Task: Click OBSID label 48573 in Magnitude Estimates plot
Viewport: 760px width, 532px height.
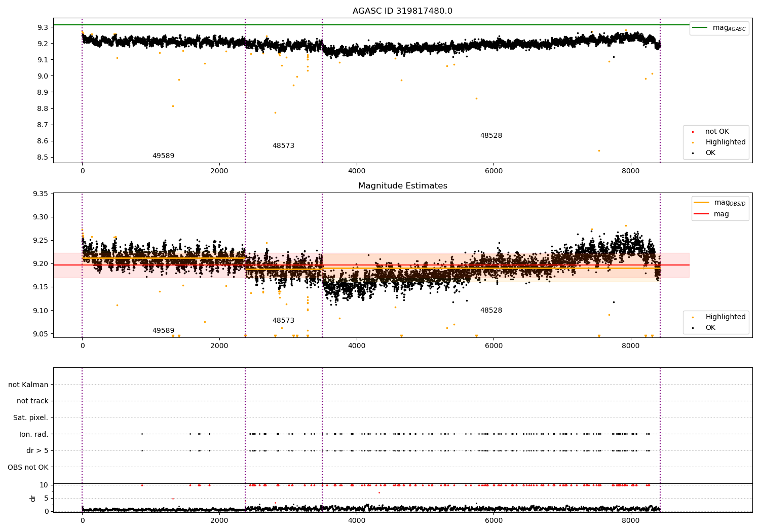Action: [x=283, y=321]
